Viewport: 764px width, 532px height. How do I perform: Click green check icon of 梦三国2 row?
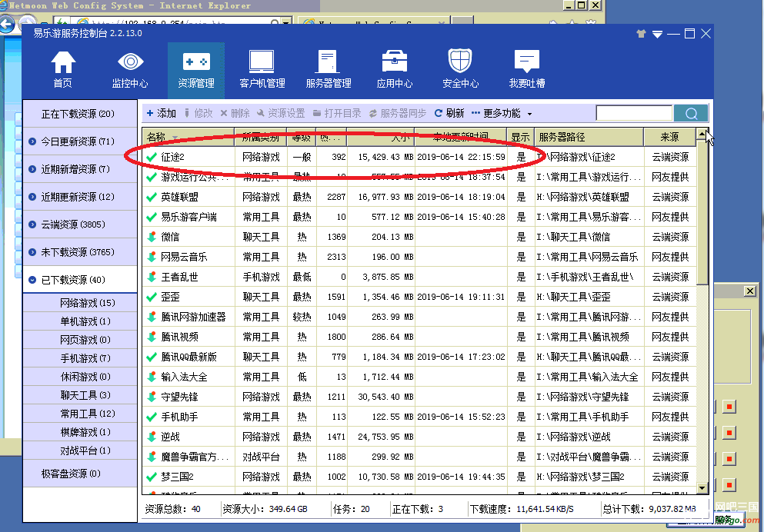(x=152, y=477)
